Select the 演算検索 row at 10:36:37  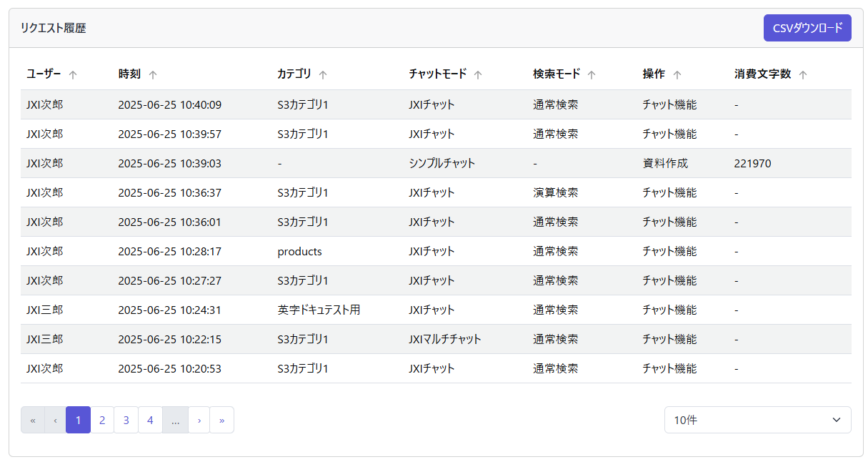point(555,192)
